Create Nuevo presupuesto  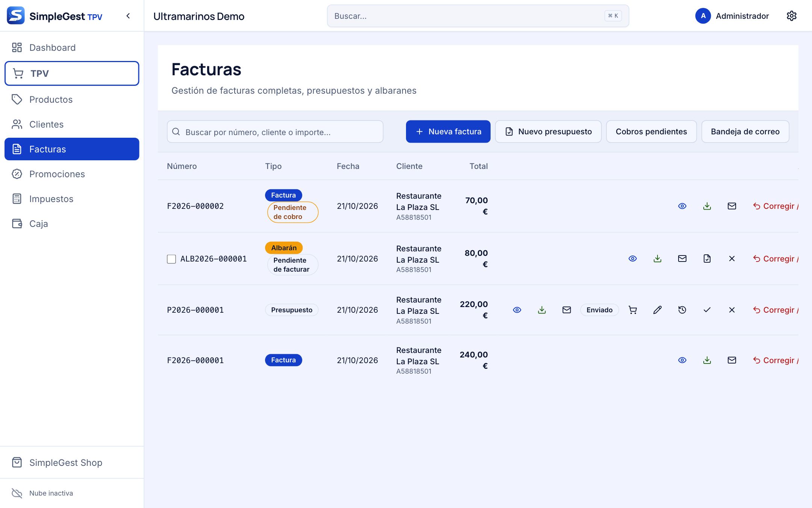click(548, 131)
